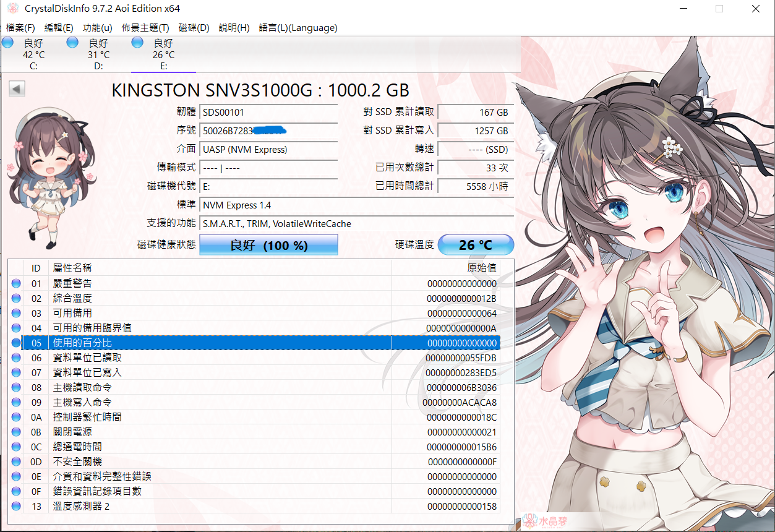Click the status orb for 不安全關機 row
This screenshot has width=775, height=532.
click(x=16, y=461)
